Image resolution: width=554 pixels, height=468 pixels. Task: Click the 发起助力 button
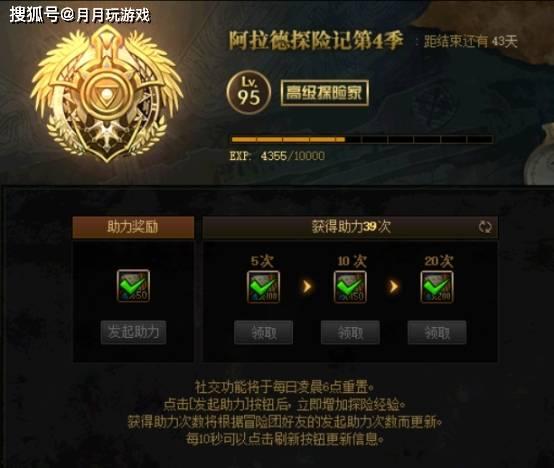click(133, 332)
